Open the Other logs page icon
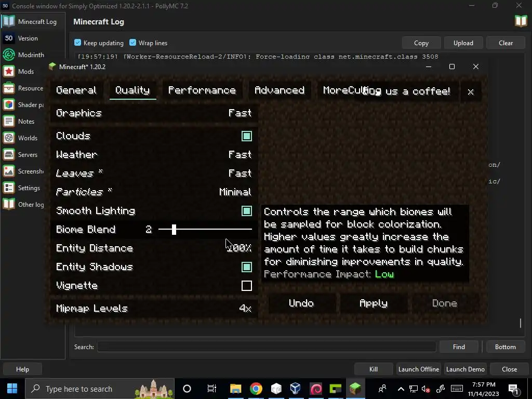Viewport: 532px width, 399px height. pyautogui.click(x=9, y=205)
